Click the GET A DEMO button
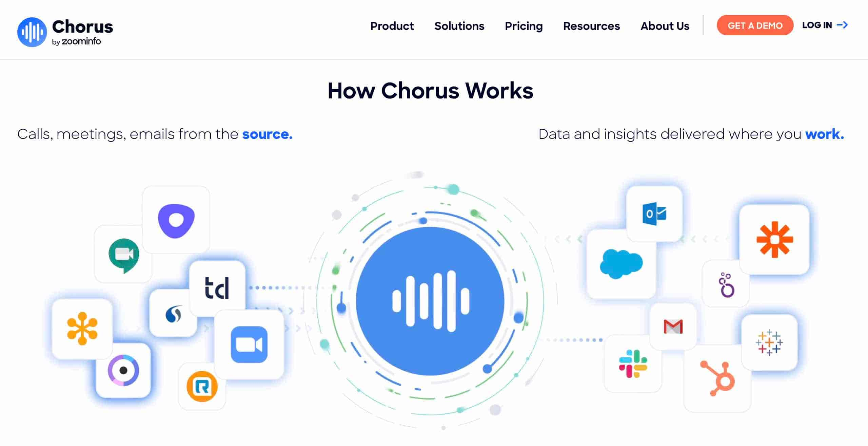 tap(753, 25)
